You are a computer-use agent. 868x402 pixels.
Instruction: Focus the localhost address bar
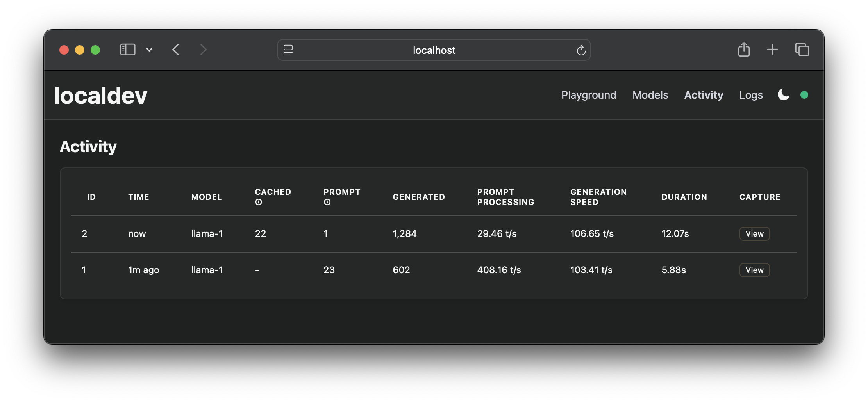pos(434,50)
